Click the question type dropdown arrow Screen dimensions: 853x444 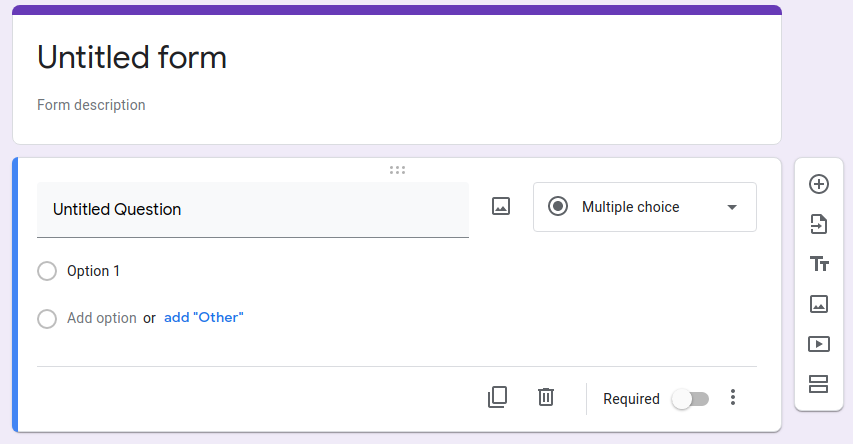[732, 208]
